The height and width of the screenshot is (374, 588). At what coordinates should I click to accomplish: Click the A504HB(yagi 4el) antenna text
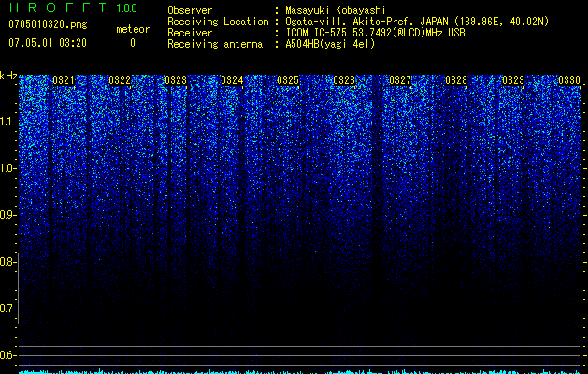click(330, 44)
